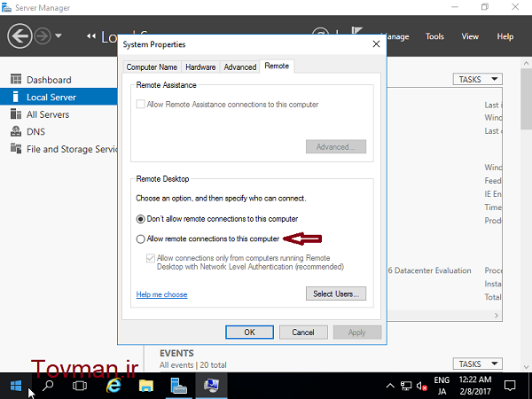The height and width of the screenshot is (399, 532).
Task: Click the Select Users button
Action: tap(336, 293)
